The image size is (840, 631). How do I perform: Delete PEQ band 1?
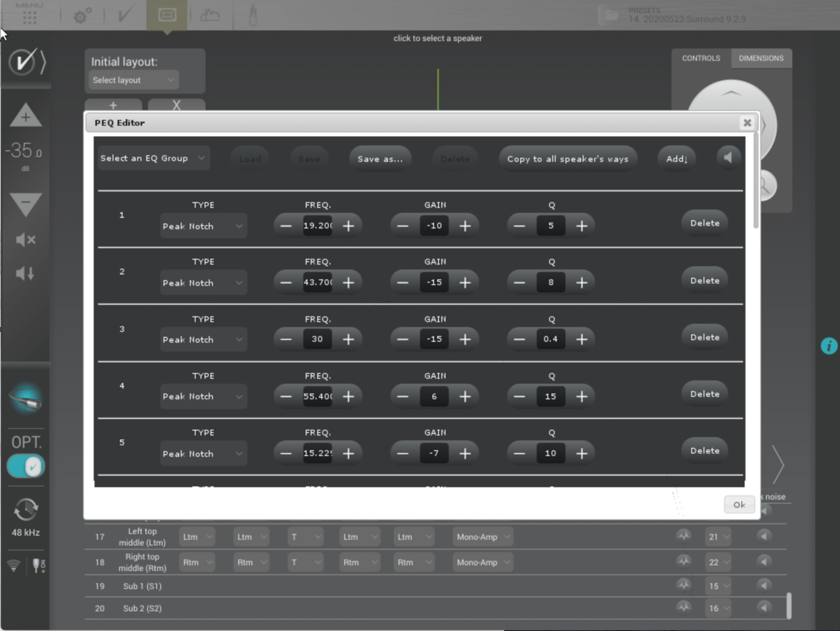(x=705, y=223)
